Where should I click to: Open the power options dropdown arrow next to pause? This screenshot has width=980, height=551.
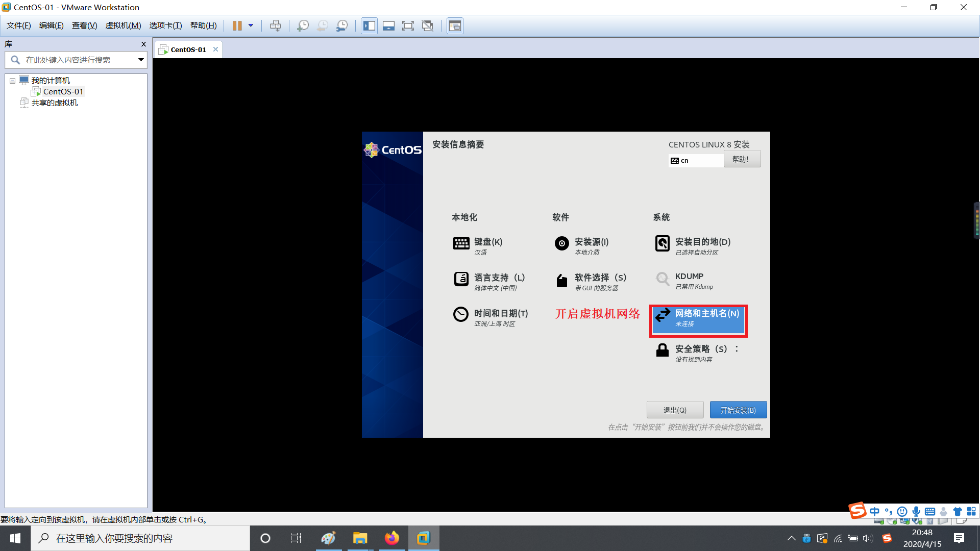[x=251, y=26]
